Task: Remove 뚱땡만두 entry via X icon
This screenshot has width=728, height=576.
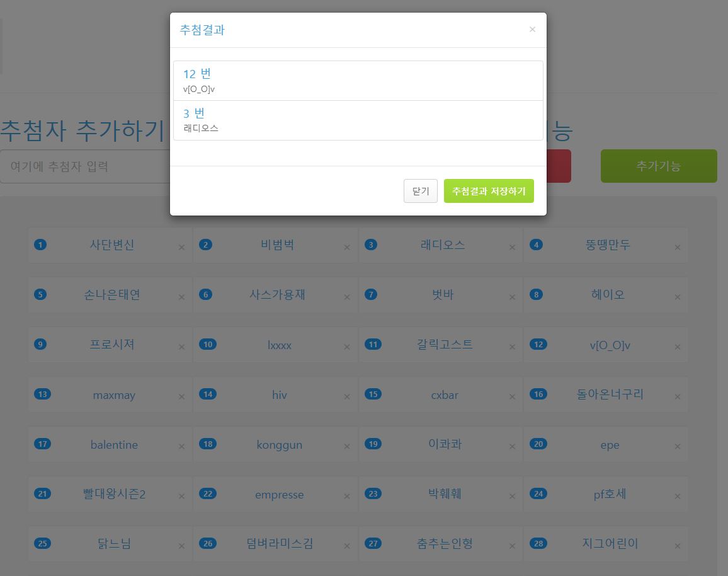Action: pyautogui.click(x=678, y=248)
